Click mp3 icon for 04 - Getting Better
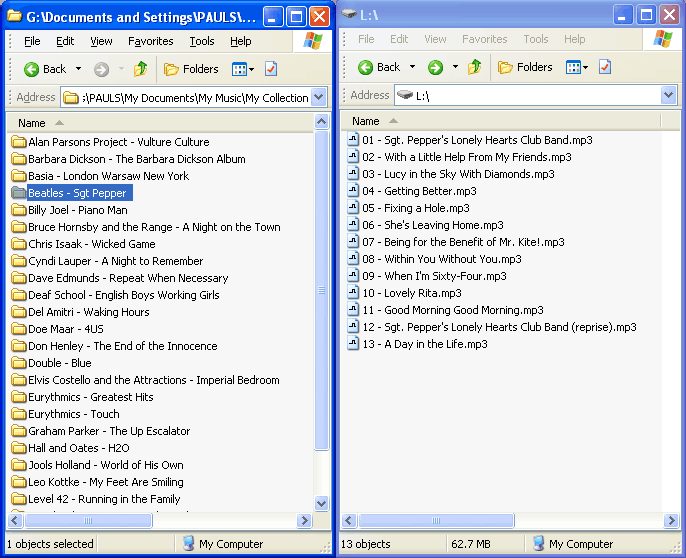Image resolution: width=686 pixels, height=558 pixels. click(353, 190)
